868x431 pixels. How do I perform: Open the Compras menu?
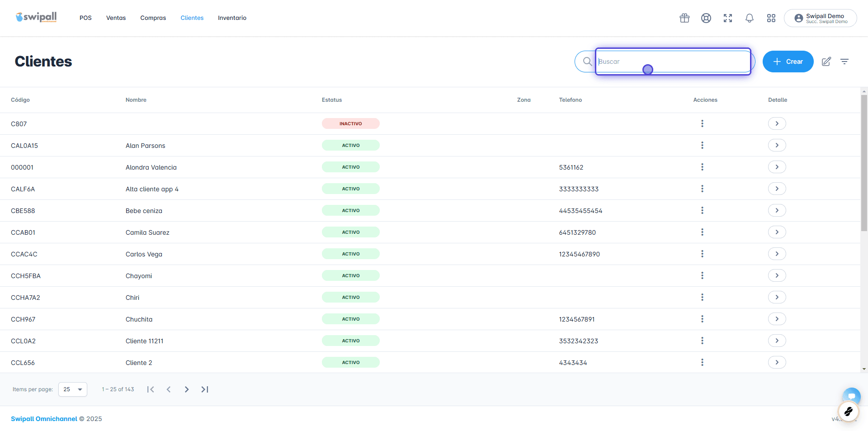pos(153,18)
